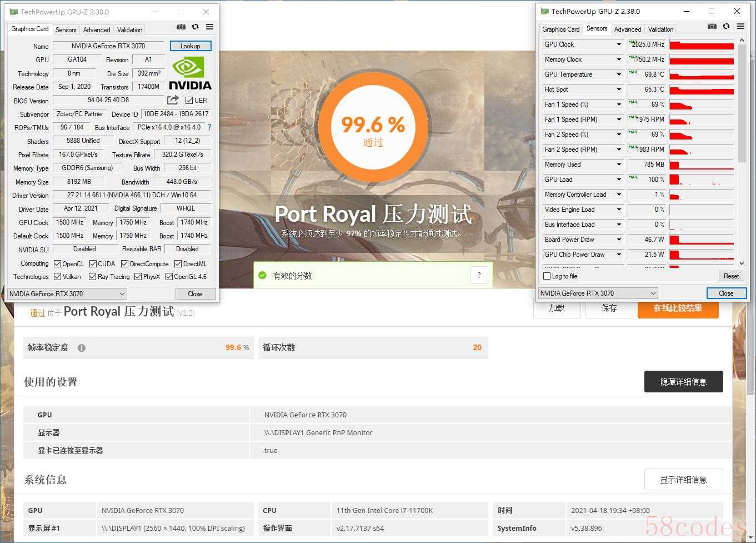This screenshot has height=543, width=756.
Task: Click question mark button beside 有效的分数
Action: coord(479,275)
